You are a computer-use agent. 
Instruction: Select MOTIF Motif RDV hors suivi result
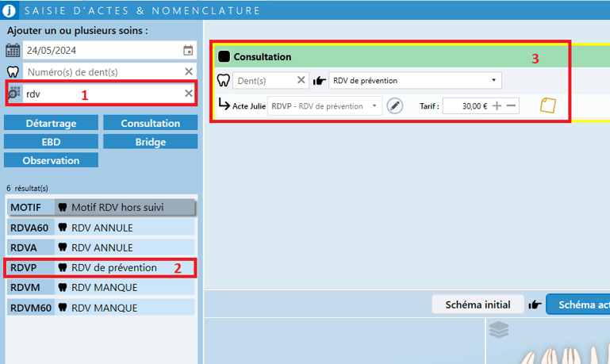click(x=100, y=207)
